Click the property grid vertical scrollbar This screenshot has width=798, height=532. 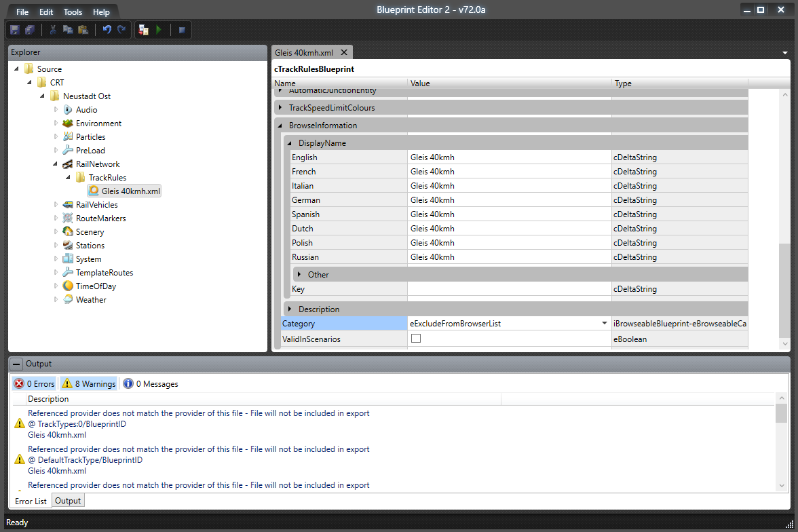(784, 292)
